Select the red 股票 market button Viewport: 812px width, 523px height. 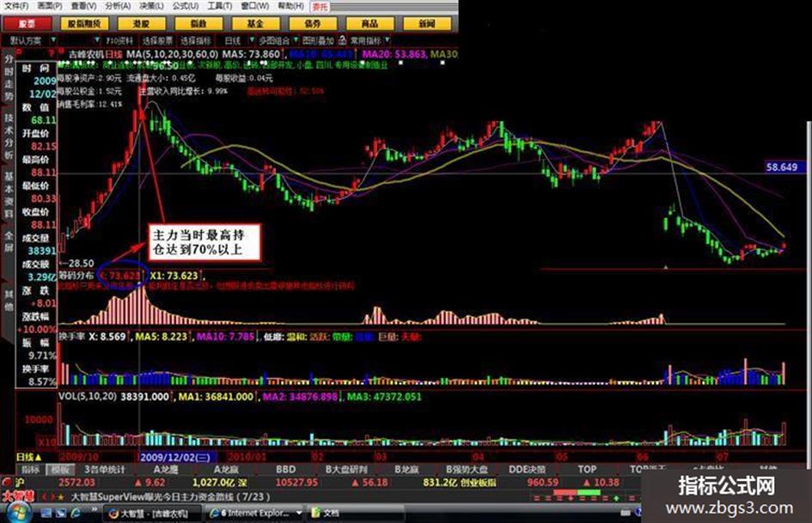[x=27, y=24]
